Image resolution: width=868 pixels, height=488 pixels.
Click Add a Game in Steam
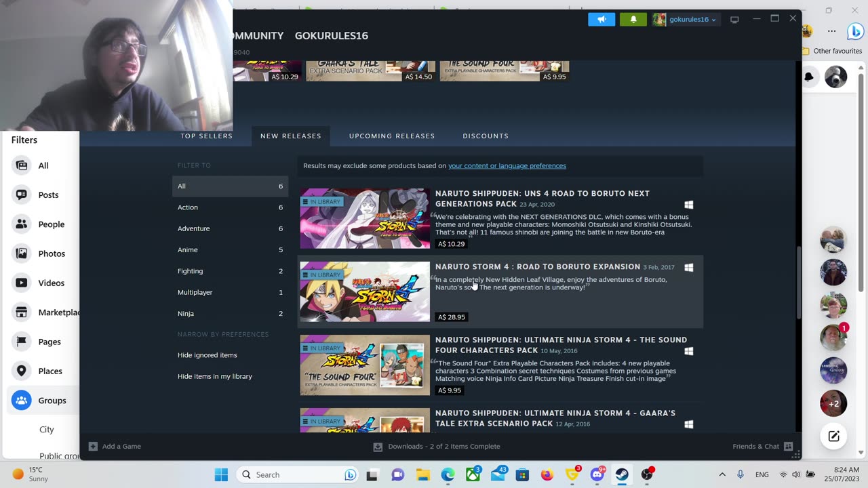tap(115, 447)
